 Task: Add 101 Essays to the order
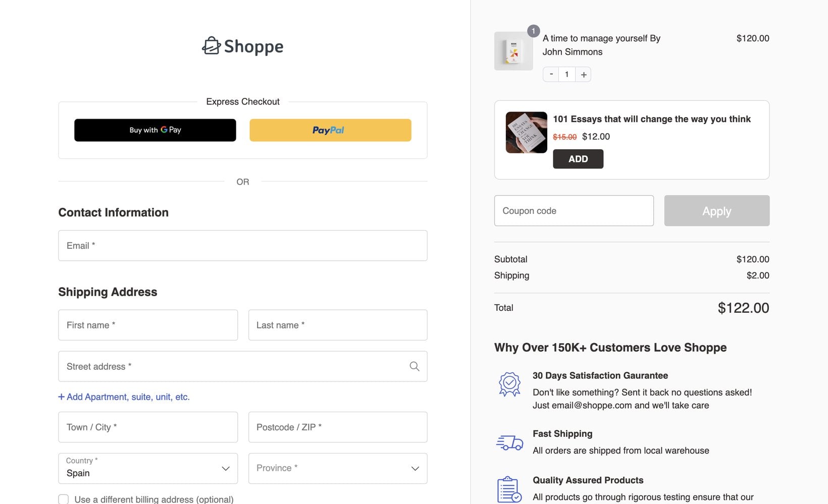click(578, 159)
